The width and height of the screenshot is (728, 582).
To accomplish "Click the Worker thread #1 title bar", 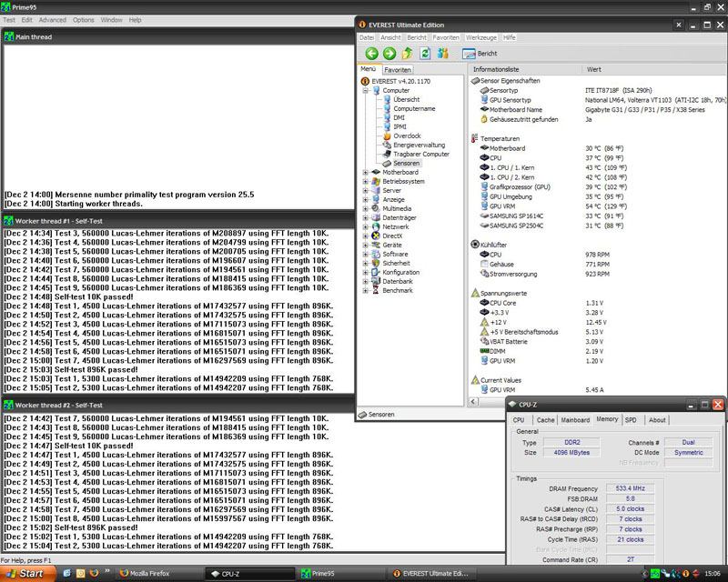I will pyautogui.click(x=178, y=221).
